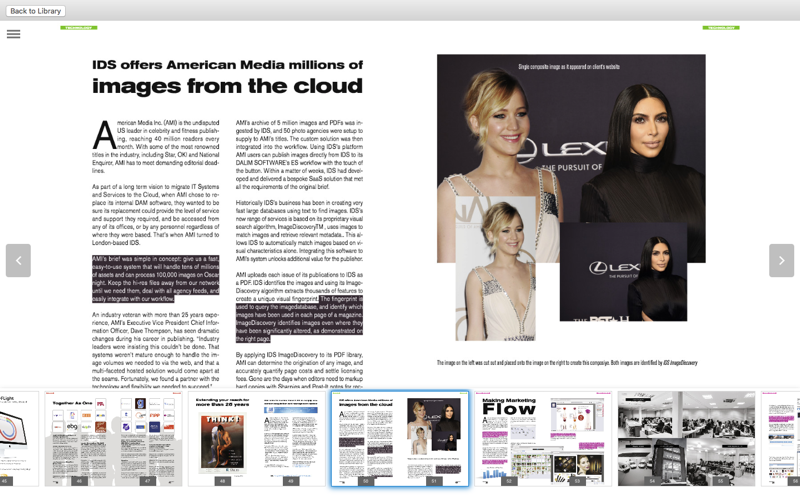Click the headline 'images from the cloud'
This screenshot has width=800, height=500.
[228, 86]
